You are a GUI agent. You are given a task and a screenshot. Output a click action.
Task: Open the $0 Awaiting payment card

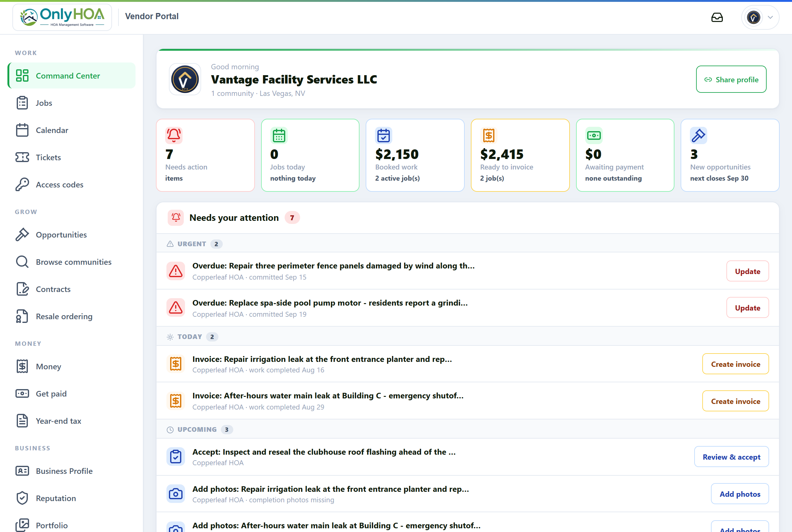625,155
